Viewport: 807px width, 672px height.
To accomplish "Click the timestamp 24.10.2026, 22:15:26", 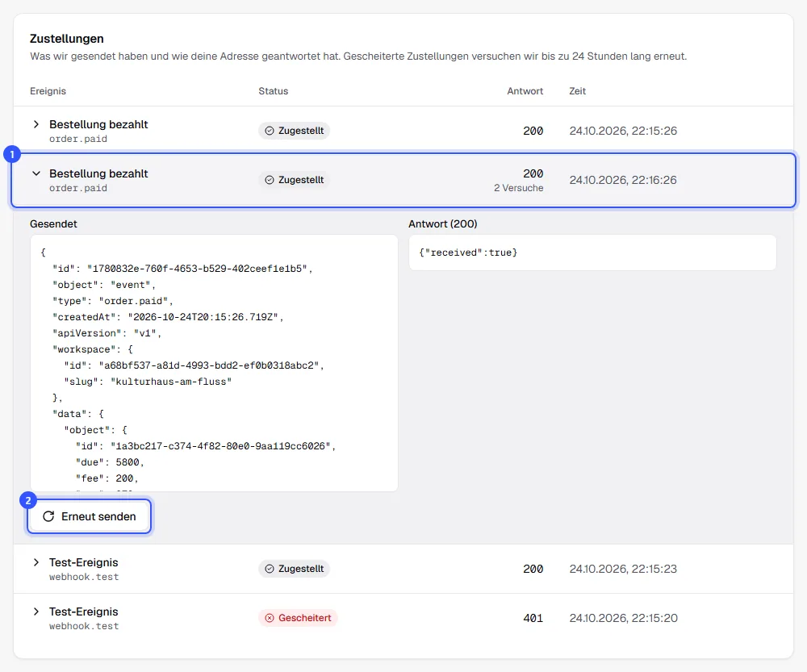I will (623, 131).
